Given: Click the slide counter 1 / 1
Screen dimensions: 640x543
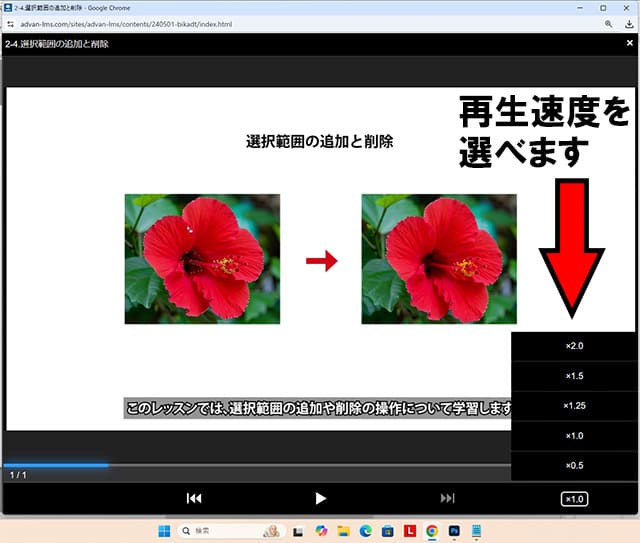Looking at the screenshot, I should 18,475.
